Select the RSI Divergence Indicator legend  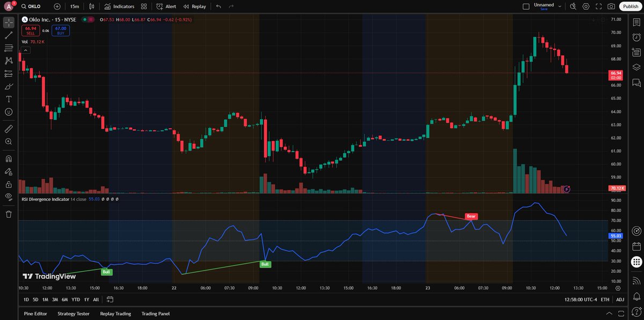(46, 199)
